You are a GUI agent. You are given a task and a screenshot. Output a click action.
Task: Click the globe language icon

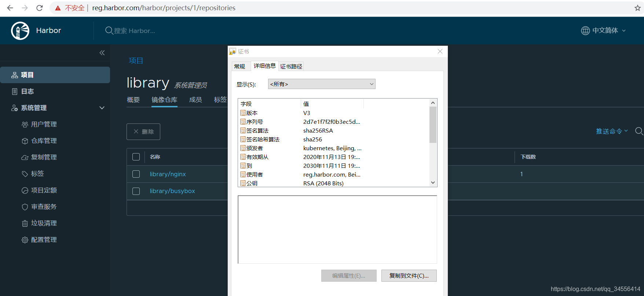[x=585, y=30]
